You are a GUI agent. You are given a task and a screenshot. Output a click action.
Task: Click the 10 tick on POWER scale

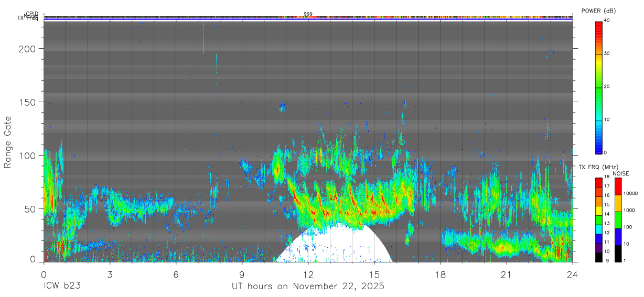[x=606, y=119]
